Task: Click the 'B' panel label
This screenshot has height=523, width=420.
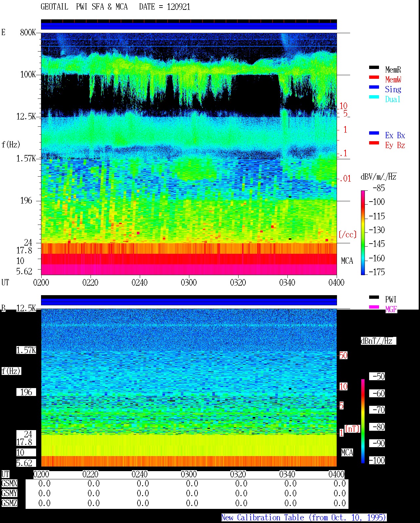Action: click(4, 308)
